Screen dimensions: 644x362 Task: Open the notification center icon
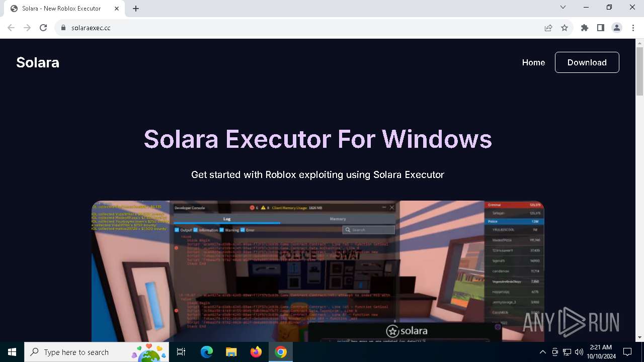point(627,352)
